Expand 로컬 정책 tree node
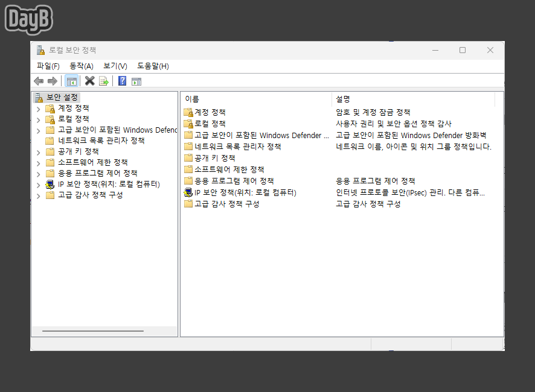This screenshot has height=392, width=535. click(38, 120)
